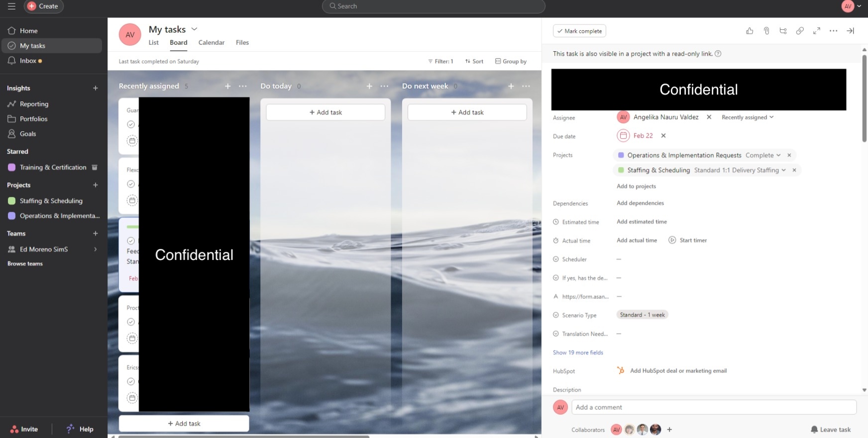Open Recently assigned section options
Screen dimensions: 868x438
pyautogui.click(x=243, y=86)
